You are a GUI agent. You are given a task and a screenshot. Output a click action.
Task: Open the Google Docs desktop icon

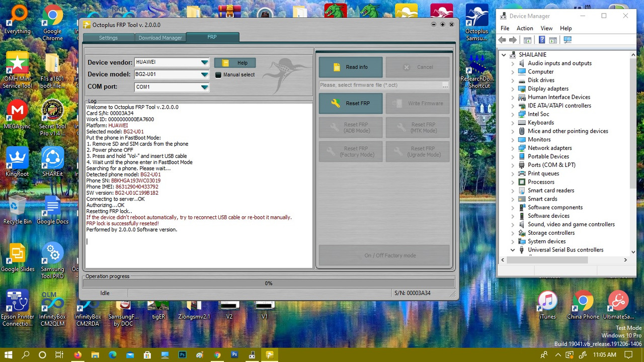(52, 210)
